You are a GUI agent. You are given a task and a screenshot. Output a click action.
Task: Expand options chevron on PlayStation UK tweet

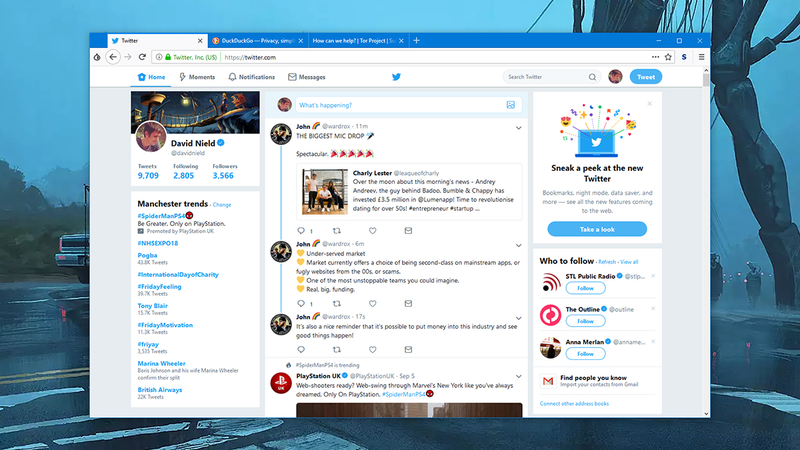[x=518, y=377]
